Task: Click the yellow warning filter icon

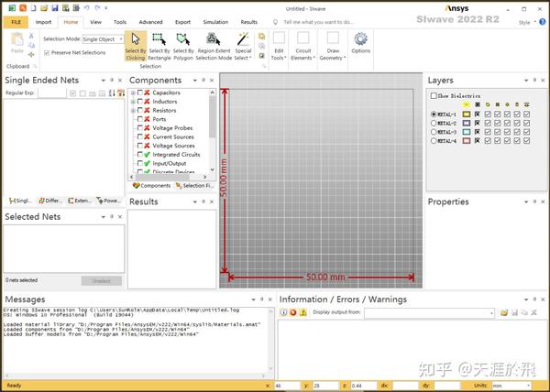Action: [x=302, y=312]
